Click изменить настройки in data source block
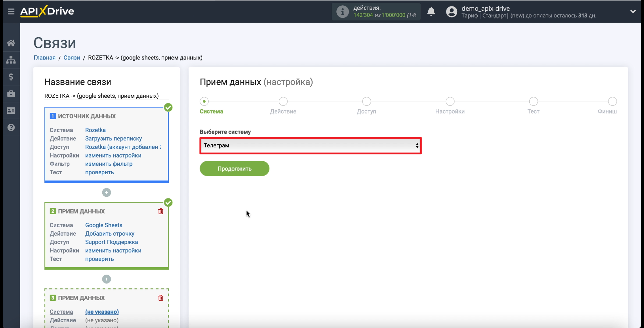This screenshot has height=328, width=644. coord(113,155)
